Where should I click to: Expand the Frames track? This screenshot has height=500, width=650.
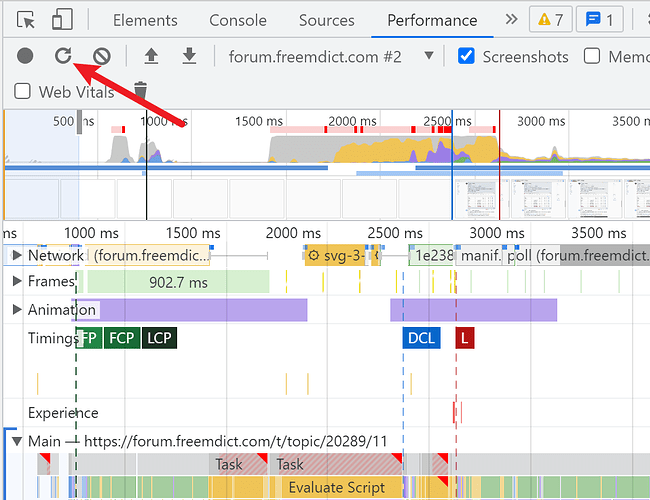point(16,282)
